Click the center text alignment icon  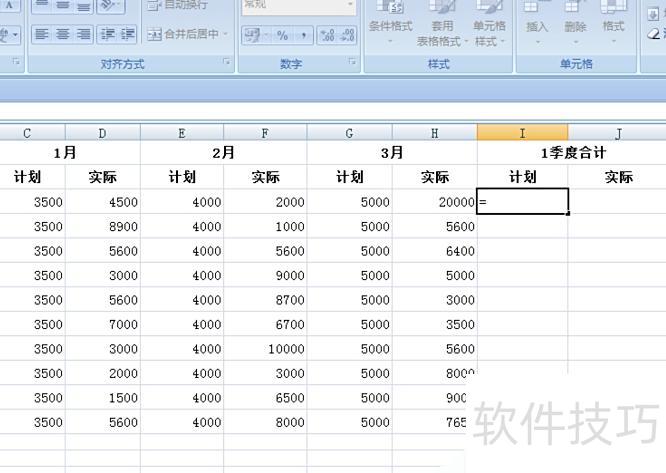pos(62,34)
